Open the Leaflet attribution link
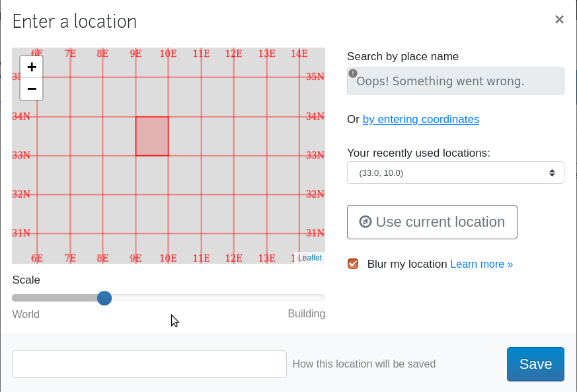The image size is (577, 392). pyautogui.click(x=309, y=258)
